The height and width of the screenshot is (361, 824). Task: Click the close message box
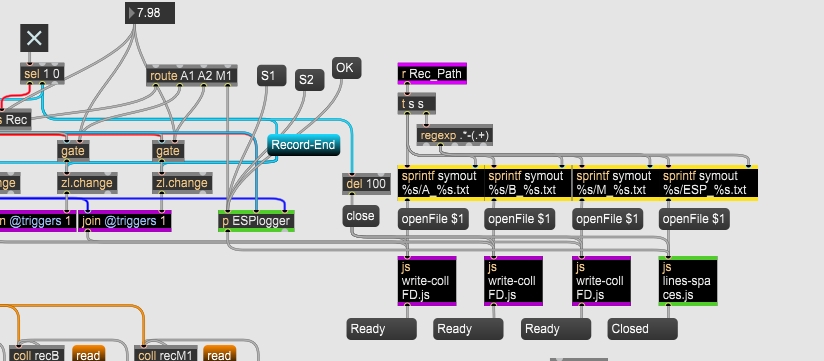click(361, 216)
